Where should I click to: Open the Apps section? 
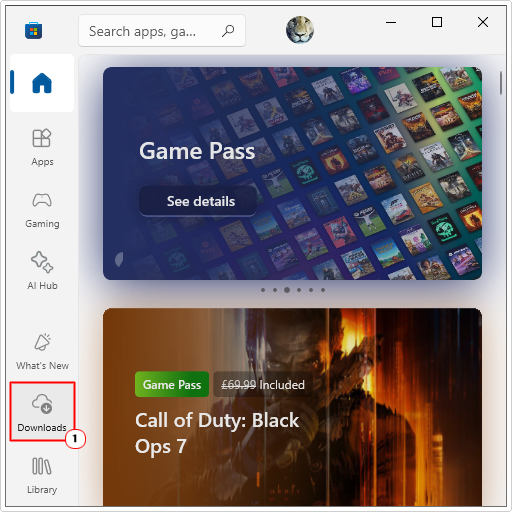pyautogui.click(x=42, y=147)
